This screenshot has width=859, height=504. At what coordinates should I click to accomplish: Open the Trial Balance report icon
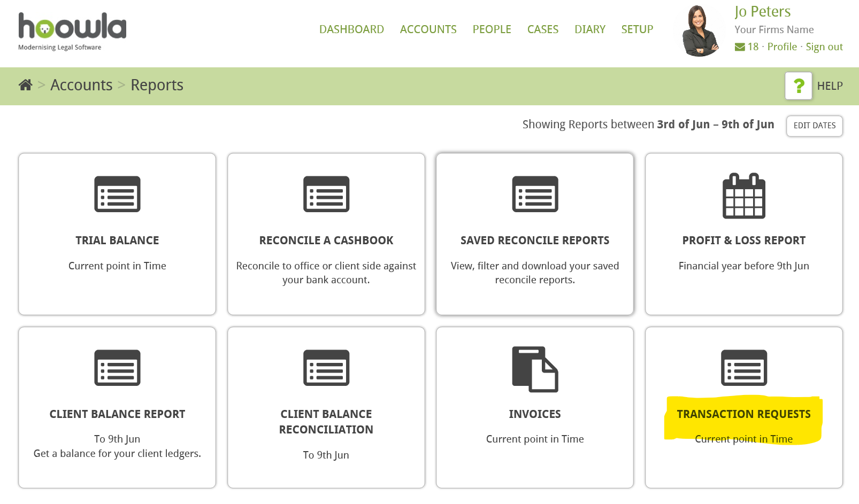pyautogui.click(x=117, y=195)
